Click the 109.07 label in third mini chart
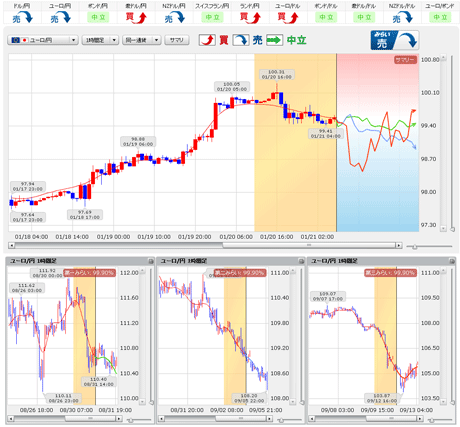Image resolution: width=460 pixels, height=427 pixels. [328, 296]
